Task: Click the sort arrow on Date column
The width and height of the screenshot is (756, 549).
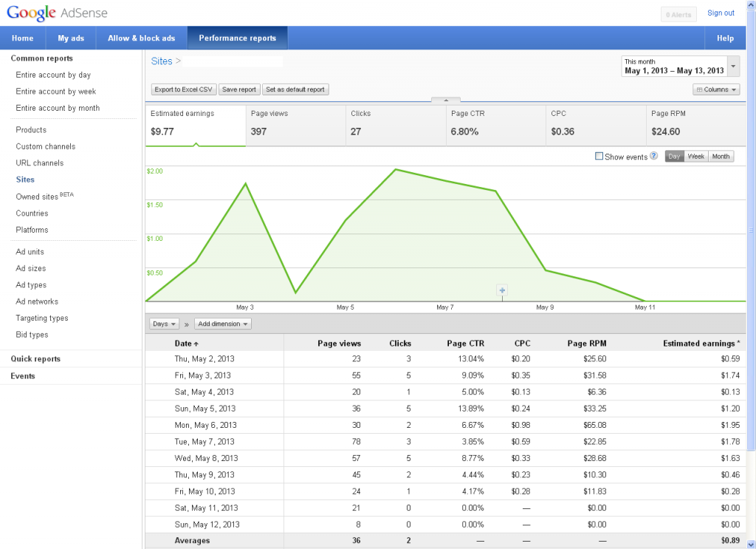Action: point(196,344)
